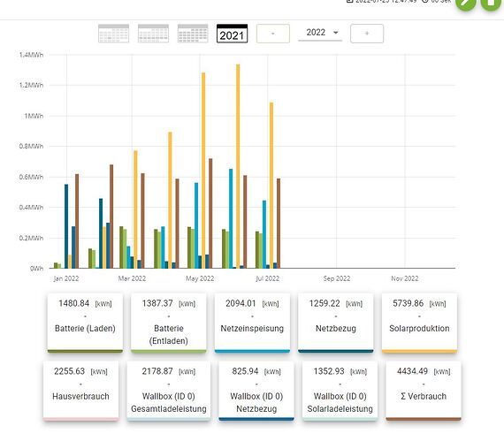Click the yellow color bar under Solarproduktion
This screenshot has width=504, height=441.
coord(419,352)
